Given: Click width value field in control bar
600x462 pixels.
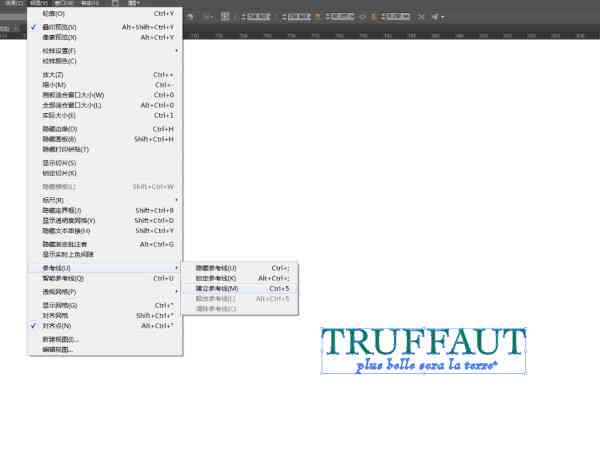Looking at the screenshot, I should [342, 17].
